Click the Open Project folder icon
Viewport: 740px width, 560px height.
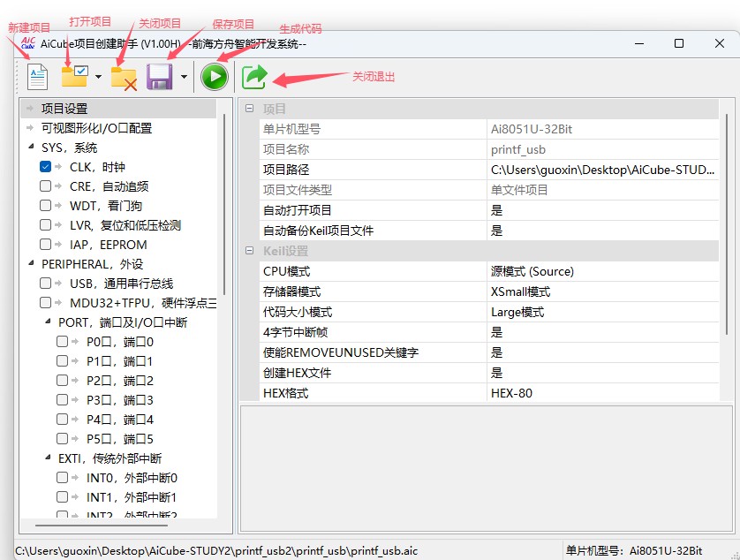[74, 77]
